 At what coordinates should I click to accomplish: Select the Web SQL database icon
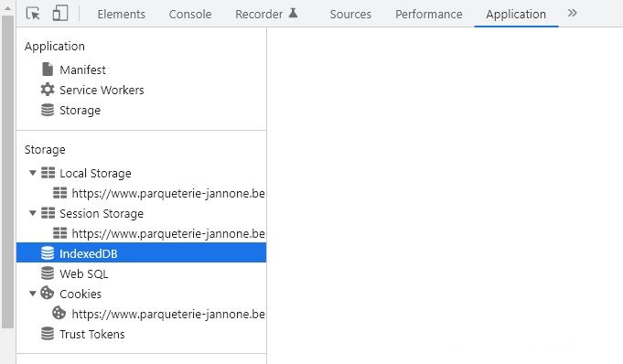tap(48, 273)
